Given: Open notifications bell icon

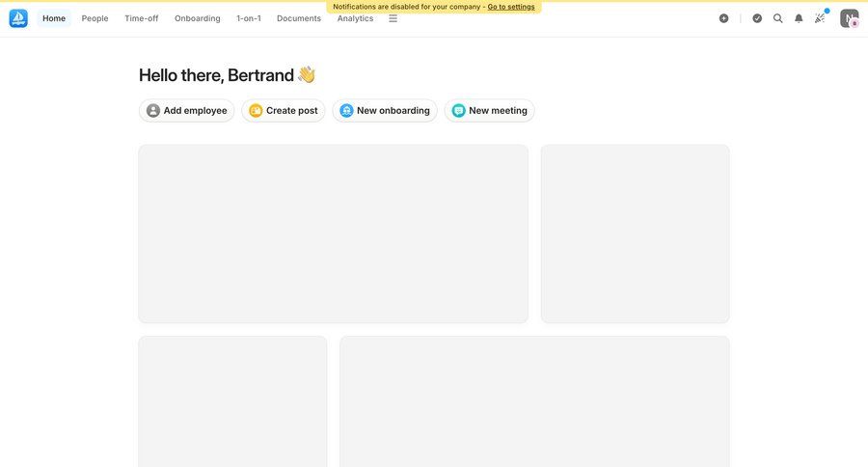Looking at the screenshot, I should (x=799, y=18).
